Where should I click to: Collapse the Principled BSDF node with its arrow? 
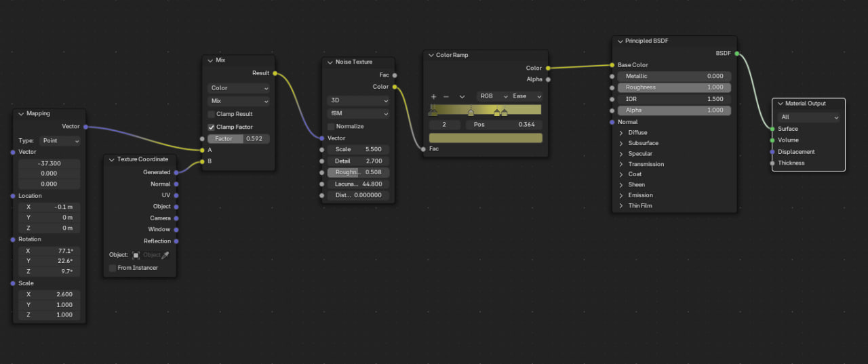[x=620, y=41]
